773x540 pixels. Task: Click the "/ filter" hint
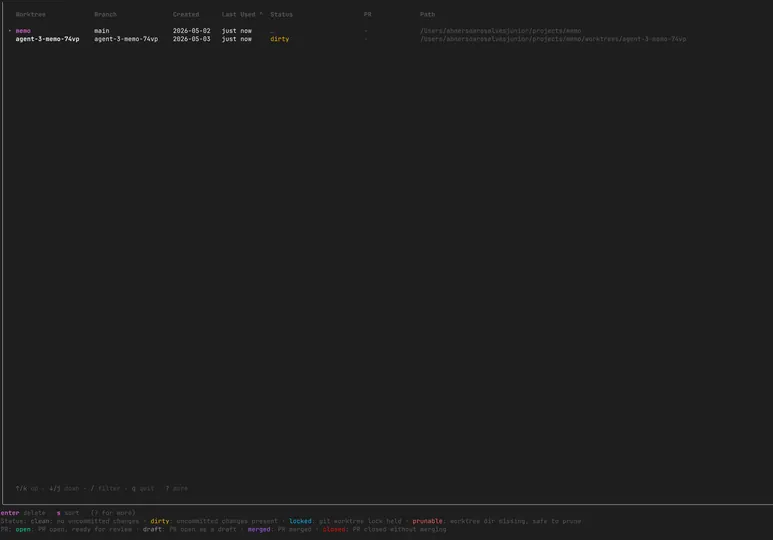(105, 488)
